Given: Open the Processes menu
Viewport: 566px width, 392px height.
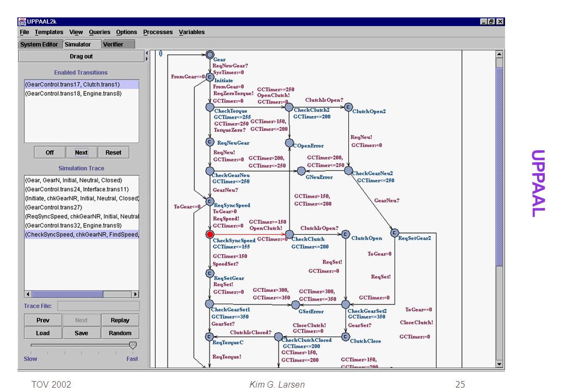Looking at the screenshot, I should [x=158, y=32].
